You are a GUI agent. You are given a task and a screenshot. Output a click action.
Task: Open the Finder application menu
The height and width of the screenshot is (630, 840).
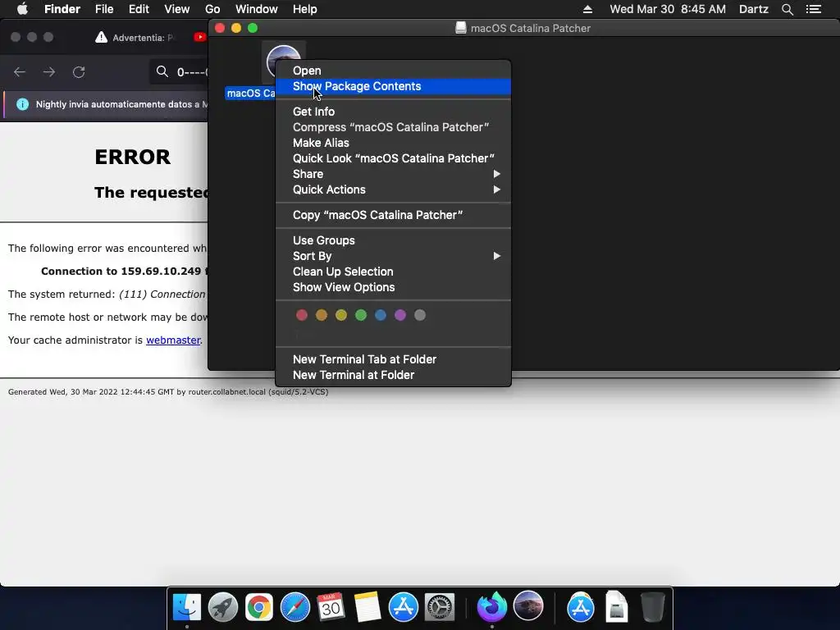click(x=62, y=9)
